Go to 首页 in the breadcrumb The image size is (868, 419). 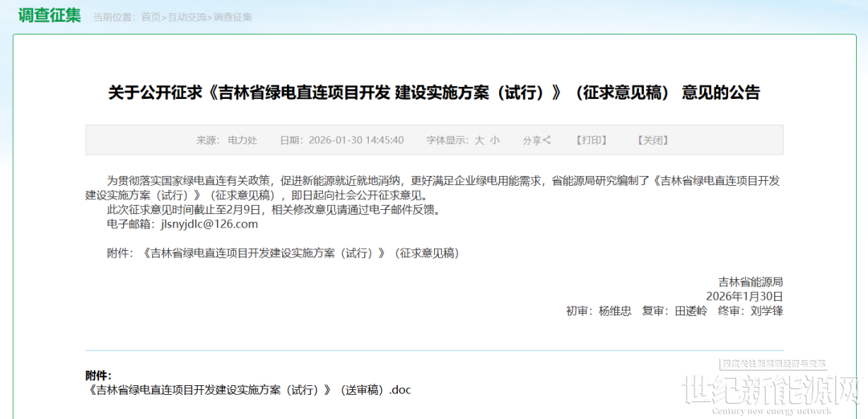click(x=150, y=17)
